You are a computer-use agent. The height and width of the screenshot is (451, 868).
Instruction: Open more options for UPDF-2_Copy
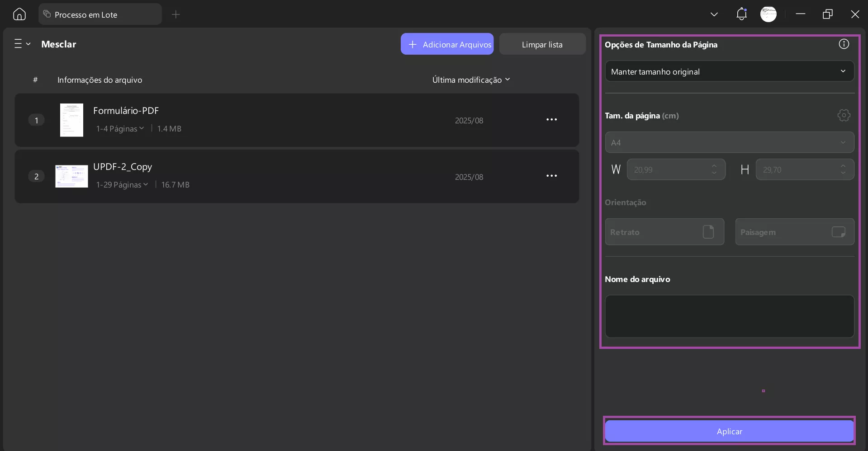551,176
